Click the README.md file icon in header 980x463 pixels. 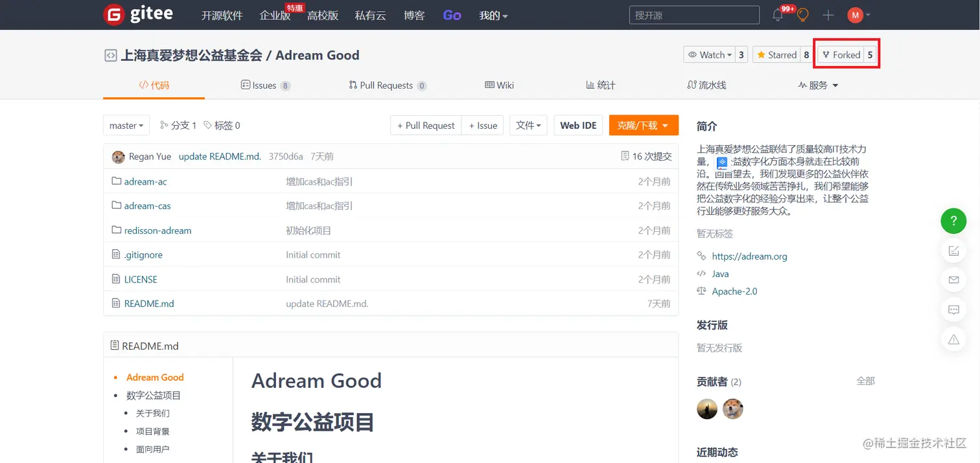115,346
